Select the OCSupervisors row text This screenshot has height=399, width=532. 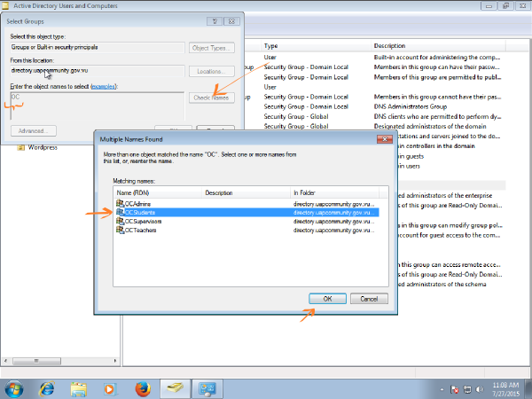(143, 221)
